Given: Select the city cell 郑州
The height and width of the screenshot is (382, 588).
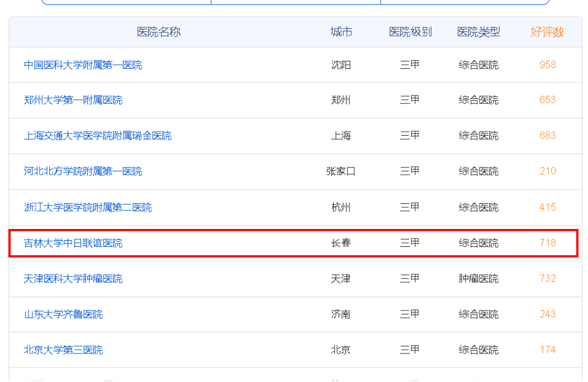Looking at the screenshot, I should (x=341, y=100).
